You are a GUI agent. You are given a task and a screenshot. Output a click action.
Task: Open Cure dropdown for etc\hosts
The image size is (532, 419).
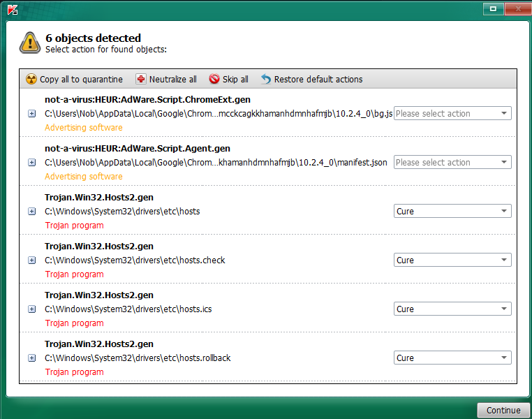[452, 211]
